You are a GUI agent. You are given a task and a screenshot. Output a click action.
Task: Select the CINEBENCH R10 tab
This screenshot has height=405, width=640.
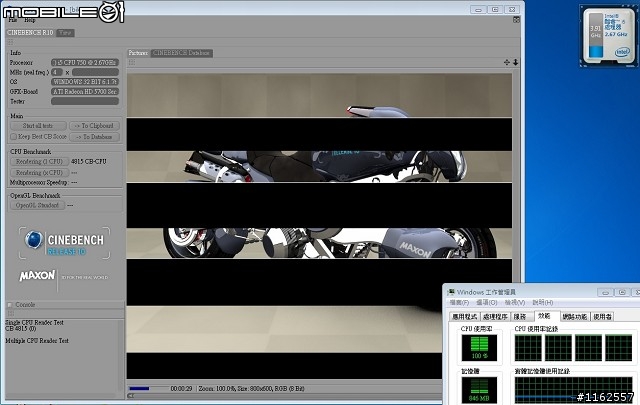click(30, 33)
